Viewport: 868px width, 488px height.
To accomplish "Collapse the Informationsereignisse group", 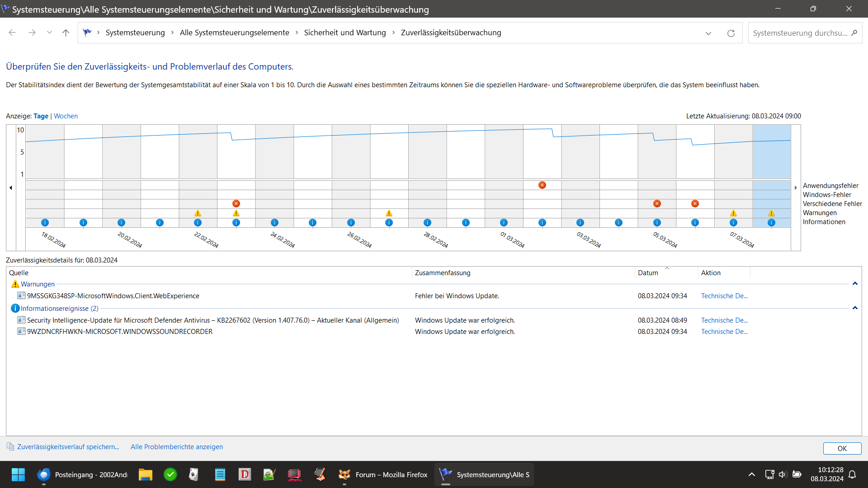I will click(854, 308).
